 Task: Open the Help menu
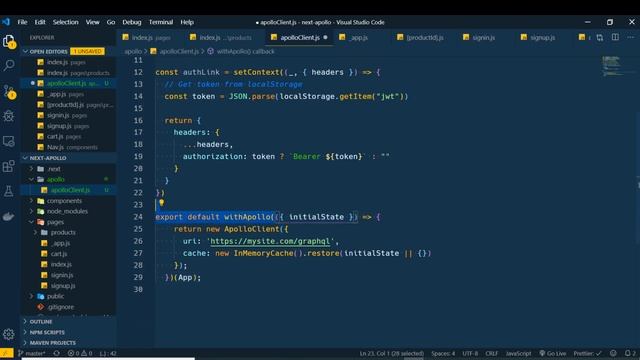click(187, 22)
